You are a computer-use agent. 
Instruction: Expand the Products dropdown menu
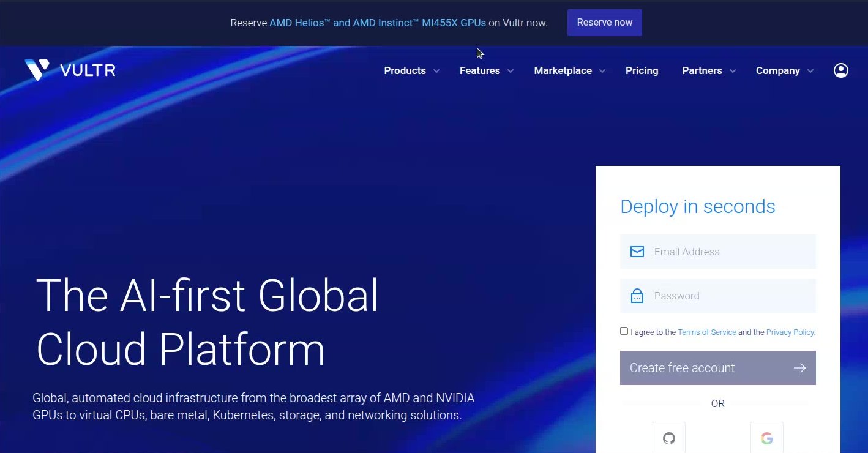click(x=411, y=71)
